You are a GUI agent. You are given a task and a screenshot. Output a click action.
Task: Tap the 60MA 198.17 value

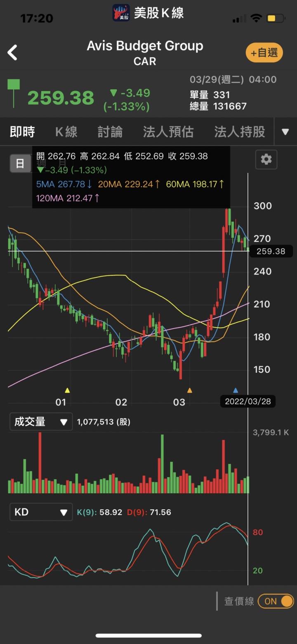[x=195, y=184]
